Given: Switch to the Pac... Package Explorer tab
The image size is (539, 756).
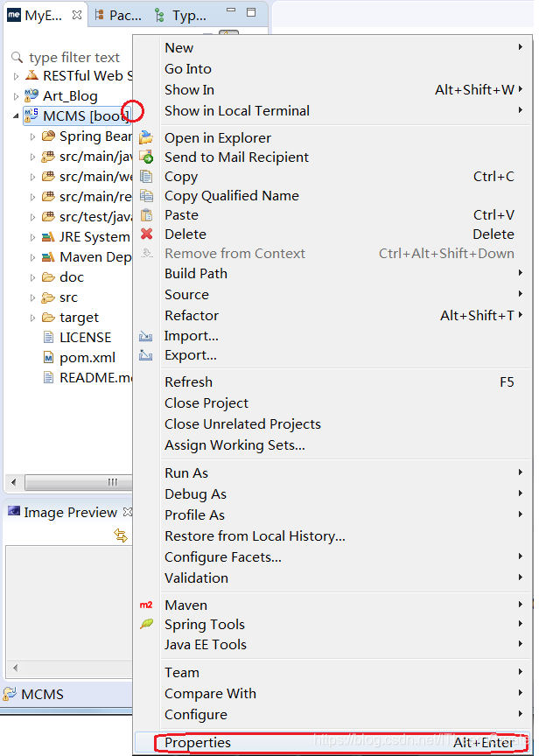Looking at the screenshot, I should pyautogui.click(x=118, y=16).
